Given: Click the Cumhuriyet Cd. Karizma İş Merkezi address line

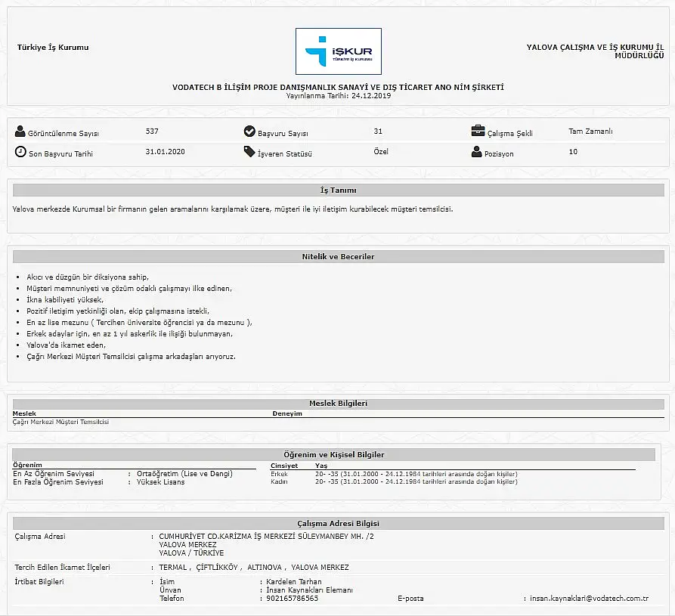Looking at the screenshot, I should coord(267,537).
